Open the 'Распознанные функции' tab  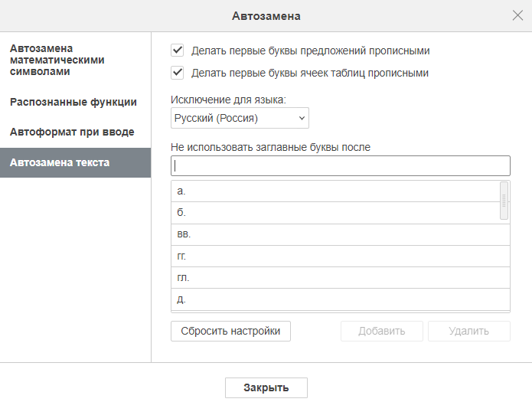click(73, 102)
